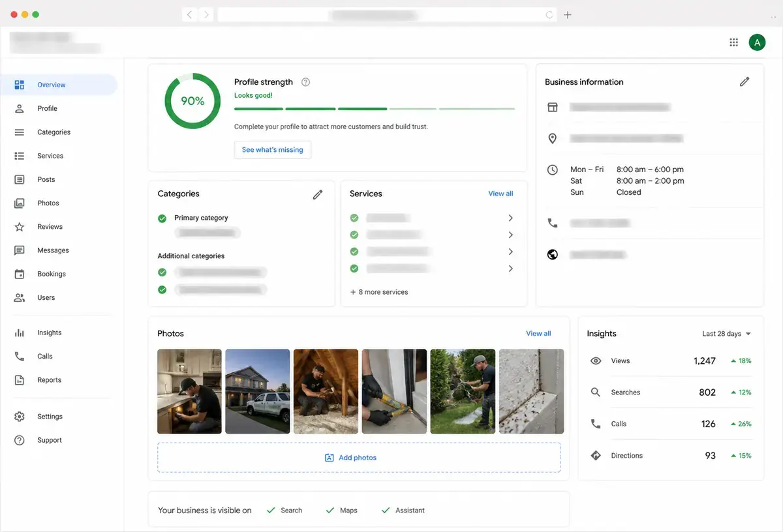Screen dimensions: 783x532
Task: Click the Support question mark icon
Action: [20, 440]
